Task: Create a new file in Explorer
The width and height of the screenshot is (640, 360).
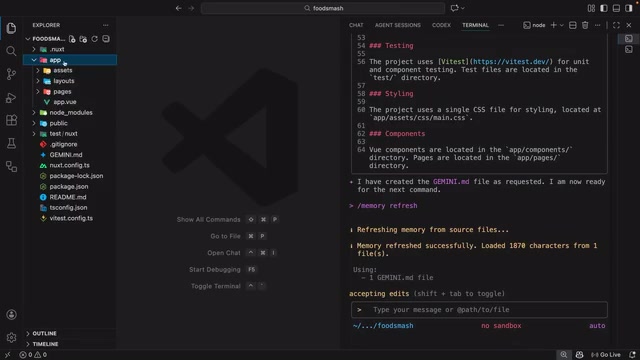Action: (72, 39)
